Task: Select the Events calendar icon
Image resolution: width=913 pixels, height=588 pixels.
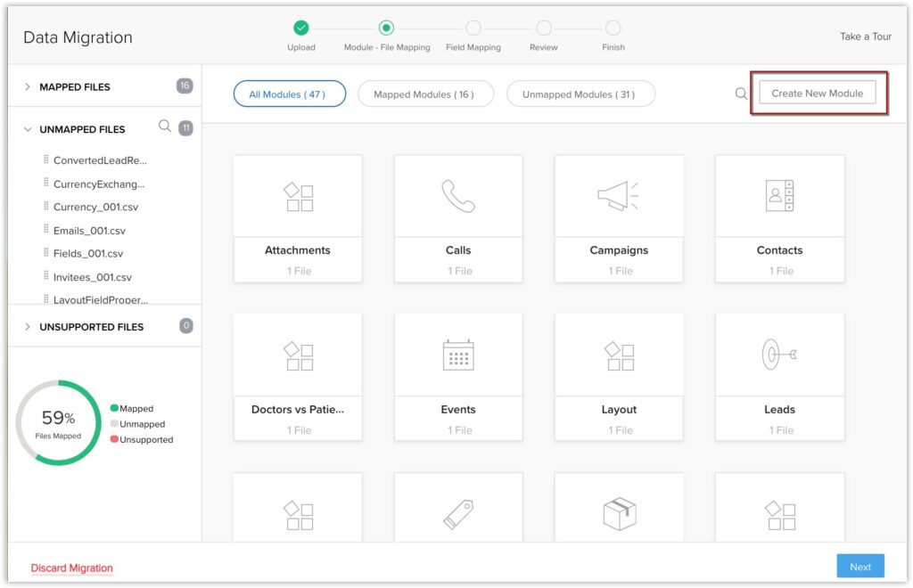Action: click(x=458, y=354)
